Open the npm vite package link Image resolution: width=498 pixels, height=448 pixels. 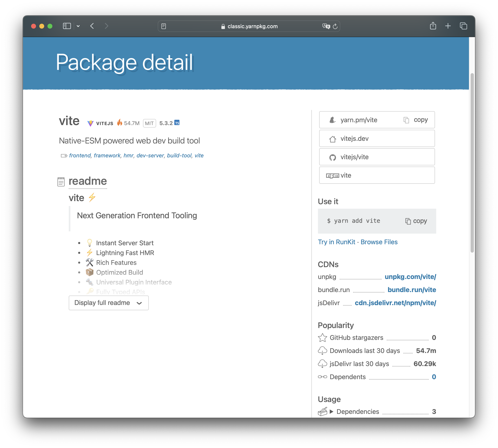[346, 176]
